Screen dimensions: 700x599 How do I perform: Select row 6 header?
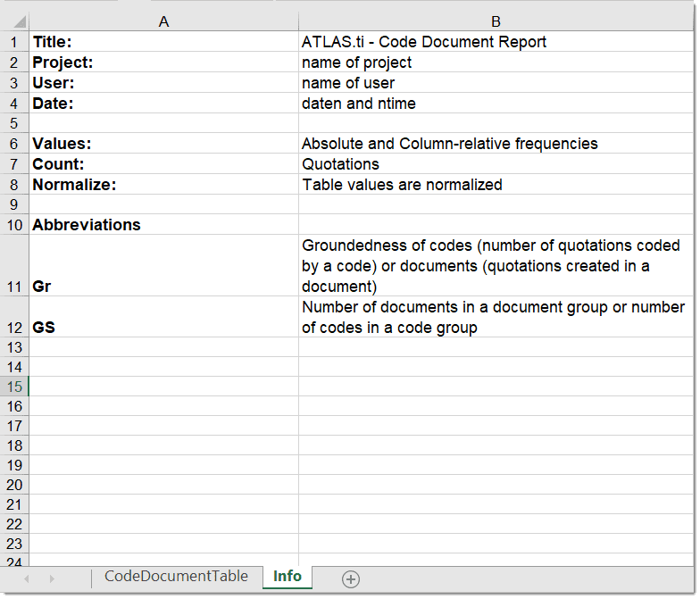[14, 143]
